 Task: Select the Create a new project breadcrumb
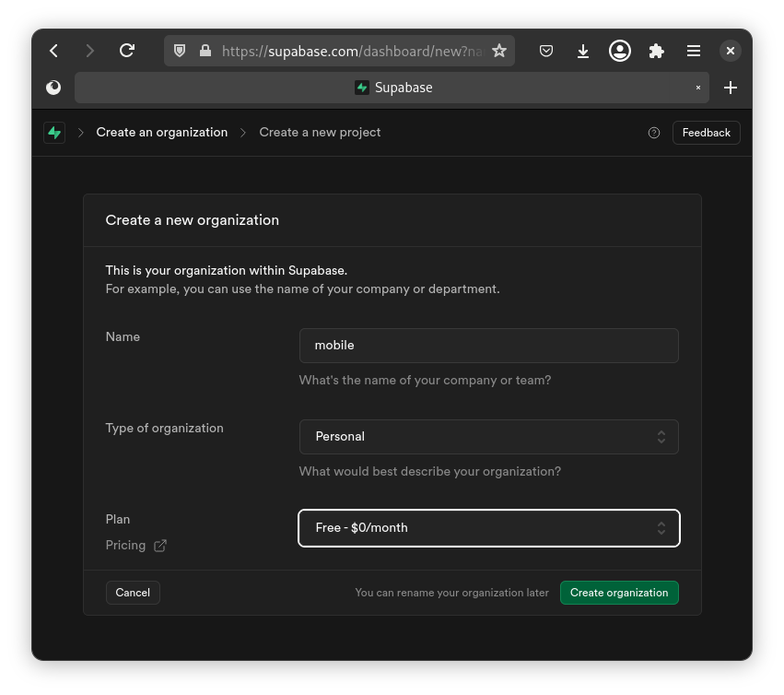pyautogui.click(x=320, y=132)
